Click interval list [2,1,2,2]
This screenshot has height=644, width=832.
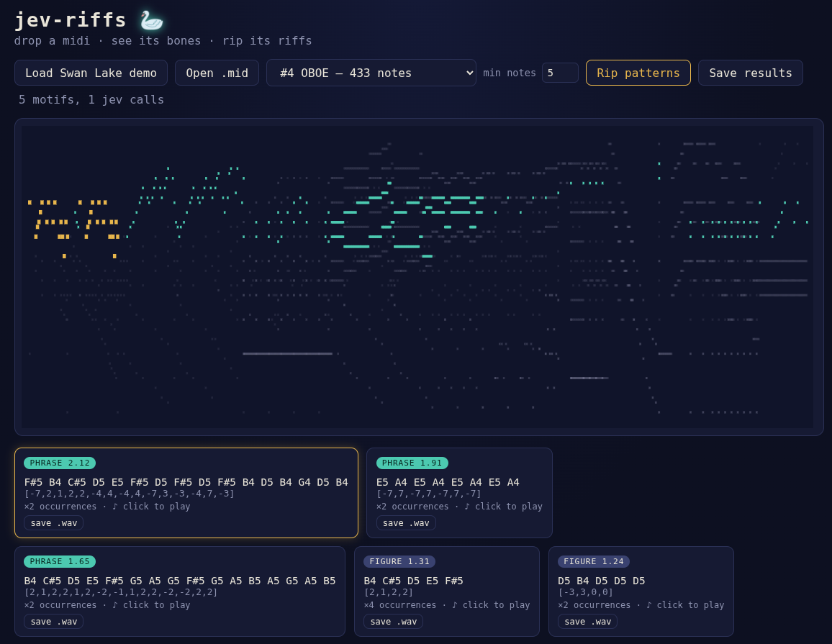coord(389,592)
